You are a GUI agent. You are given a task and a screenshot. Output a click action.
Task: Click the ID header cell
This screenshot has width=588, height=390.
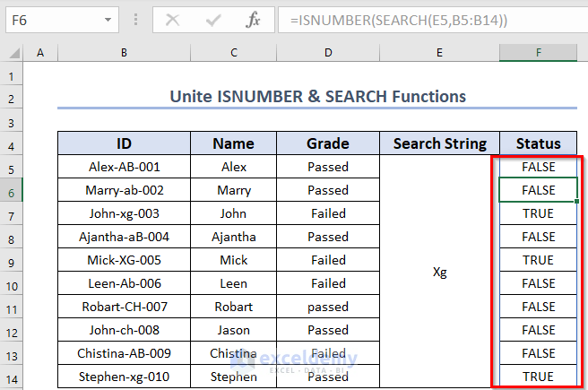coord(123,143)
